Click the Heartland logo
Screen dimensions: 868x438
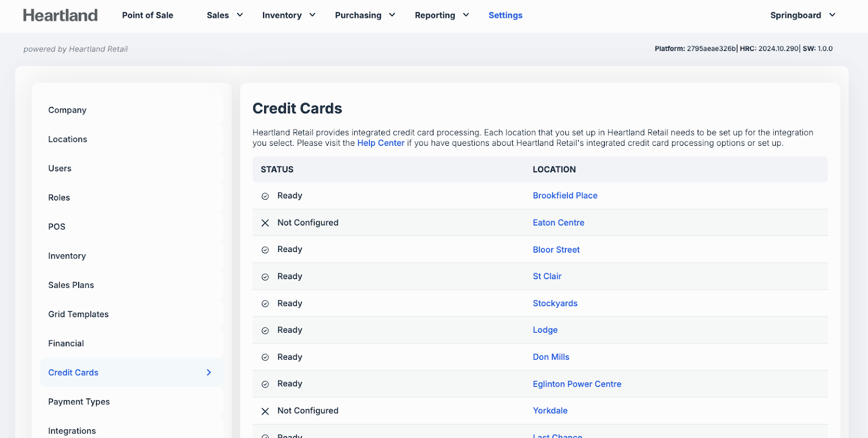(x=60, y=15)
